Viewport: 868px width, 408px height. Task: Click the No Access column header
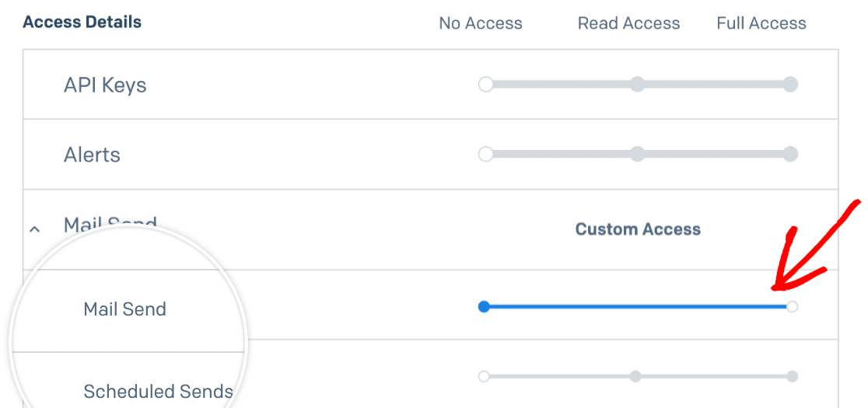tap(481, 23)
